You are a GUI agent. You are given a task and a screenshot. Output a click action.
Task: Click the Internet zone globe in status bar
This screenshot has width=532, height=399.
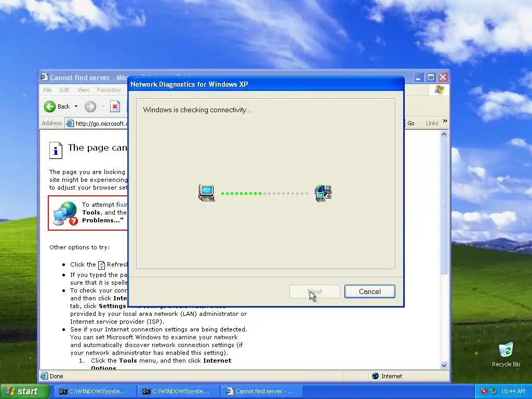click(x=375, y=376)
